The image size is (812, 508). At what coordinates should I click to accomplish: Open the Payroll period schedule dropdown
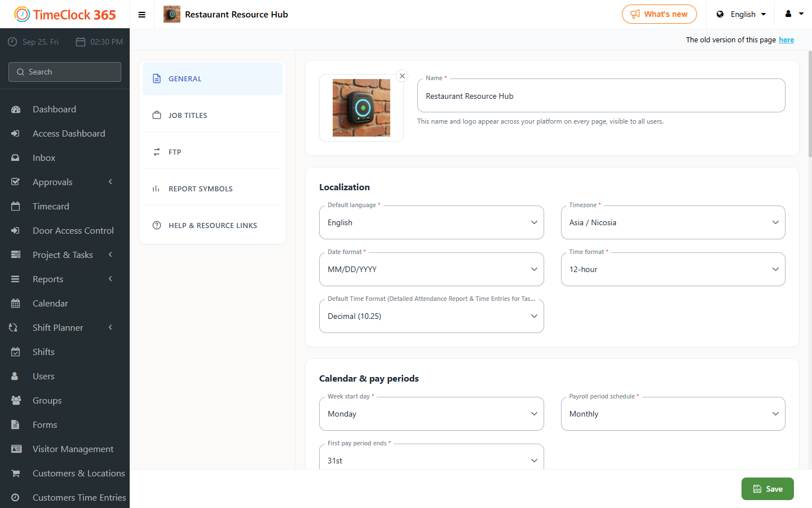click(x=673, y=414)
